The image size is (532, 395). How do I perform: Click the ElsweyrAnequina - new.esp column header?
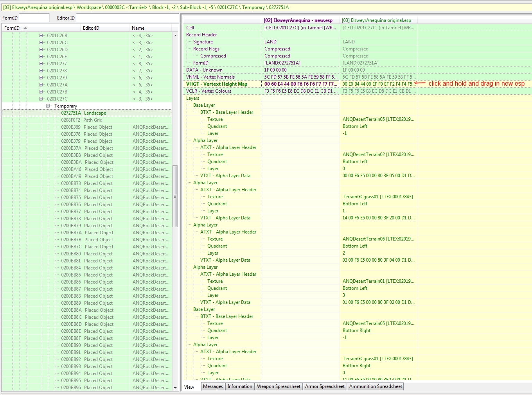point(300,20)
